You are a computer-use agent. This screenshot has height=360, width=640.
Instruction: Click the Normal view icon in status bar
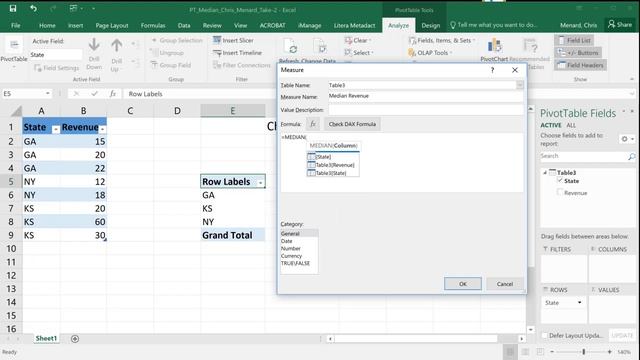(510, 352)
